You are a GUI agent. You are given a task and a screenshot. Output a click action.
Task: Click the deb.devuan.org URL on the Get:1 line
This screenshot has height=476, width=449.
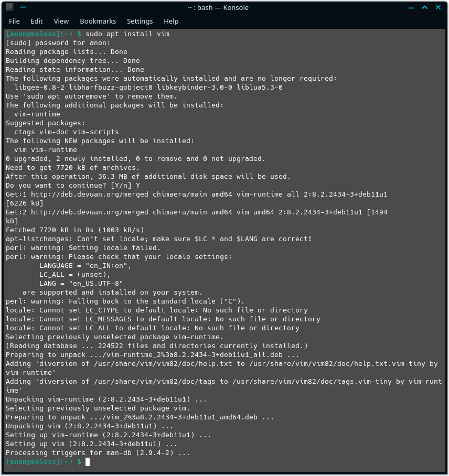[90, 194]
